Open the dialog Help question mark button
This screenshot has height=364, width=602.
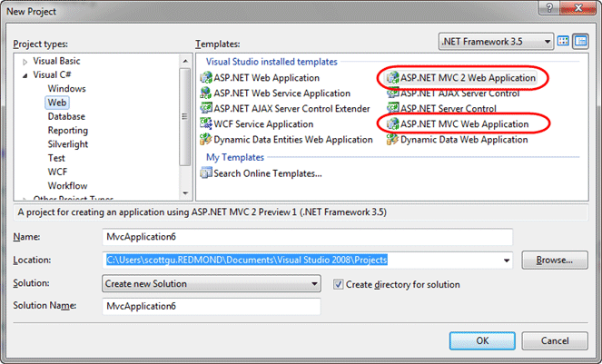(x=549, y=7)
